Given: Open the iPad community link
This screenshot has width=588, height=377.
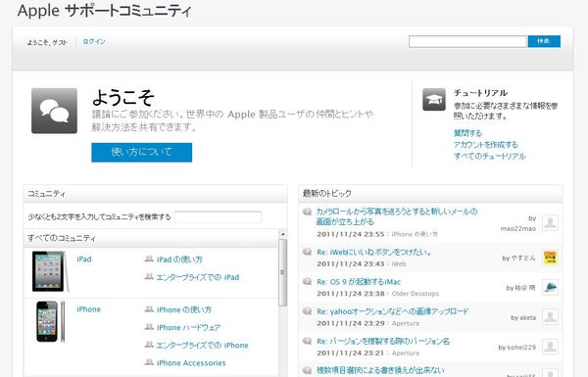Looking at the screenshot, I should tap(84, 259).
